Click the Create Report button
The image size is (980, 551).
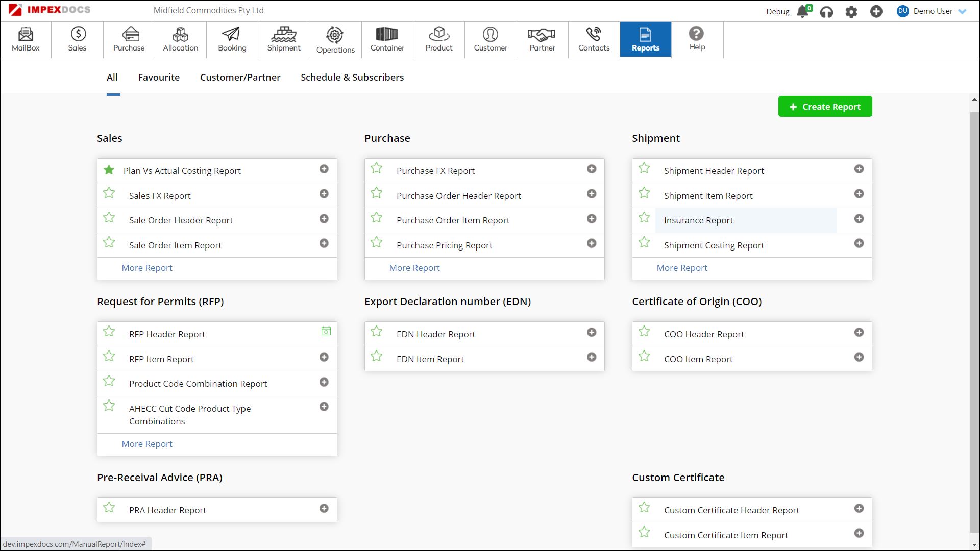click(825, 107)
